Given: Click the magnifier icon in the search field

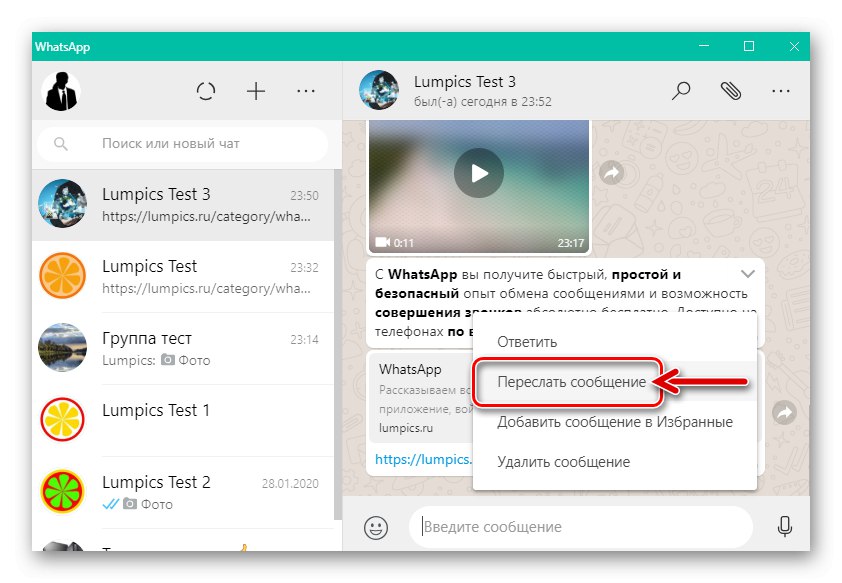Looking at the screenshot, I should click(61, 144).
